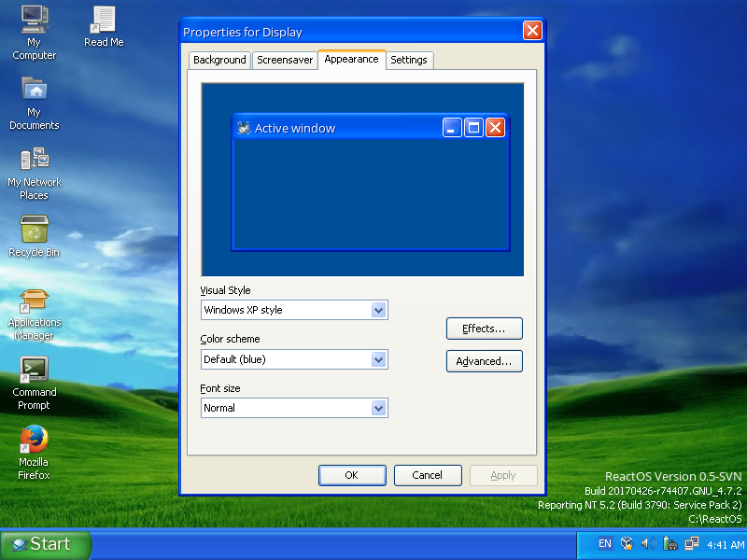Select the Appearance tab
This screenshot has height=560, width=747.
[x=352, y=60]
